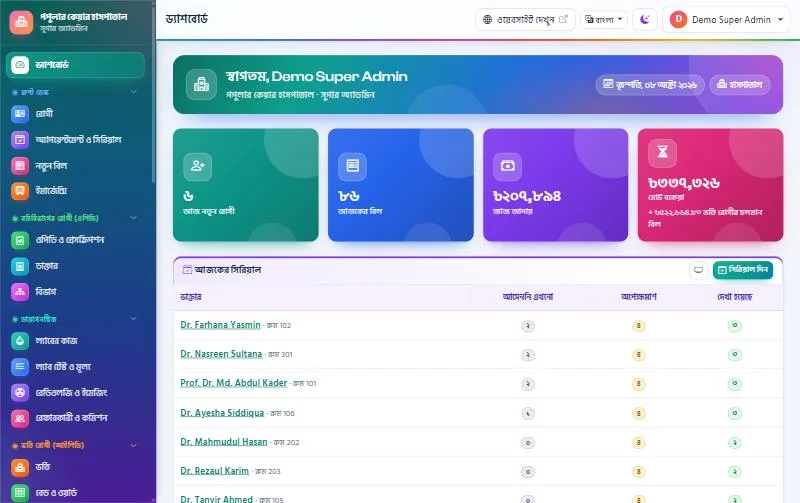Click the অপেক্ষমাণ column header
This screenshot has height=503, width=800.
coord(638,297)
